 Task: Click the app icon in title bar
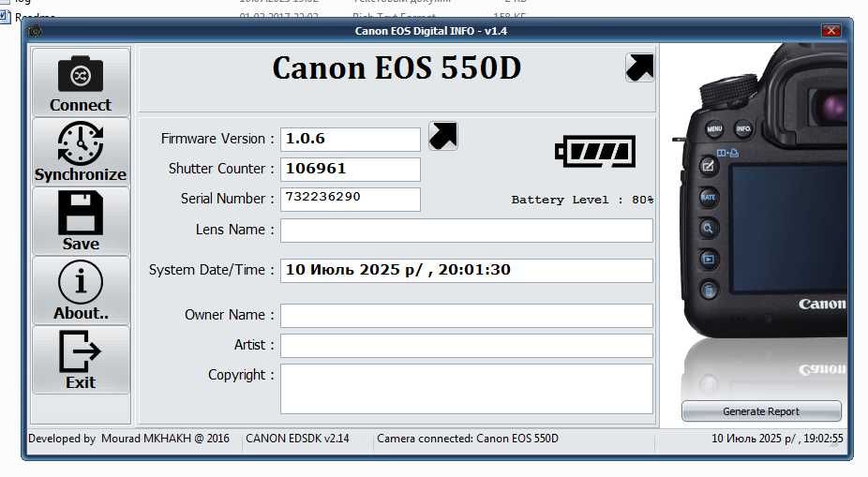point(36,32)
